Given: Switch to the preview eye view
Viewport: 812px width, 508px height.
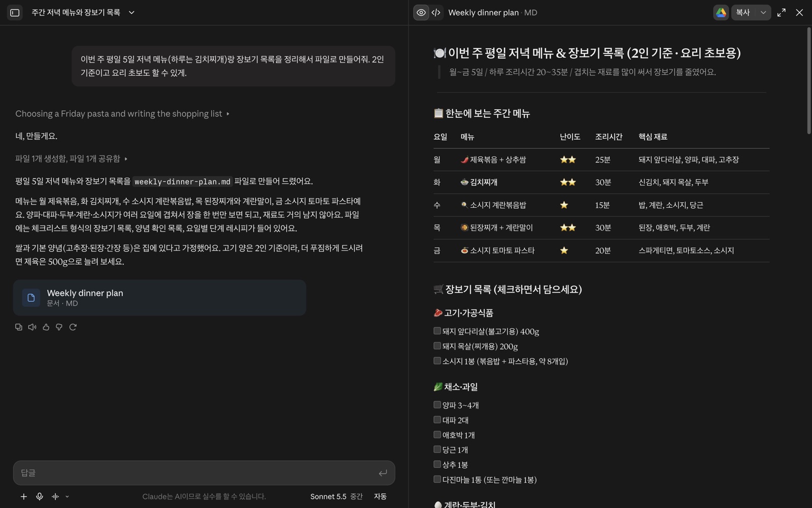Looking at the screenshot, I should [x=421, y=13].
